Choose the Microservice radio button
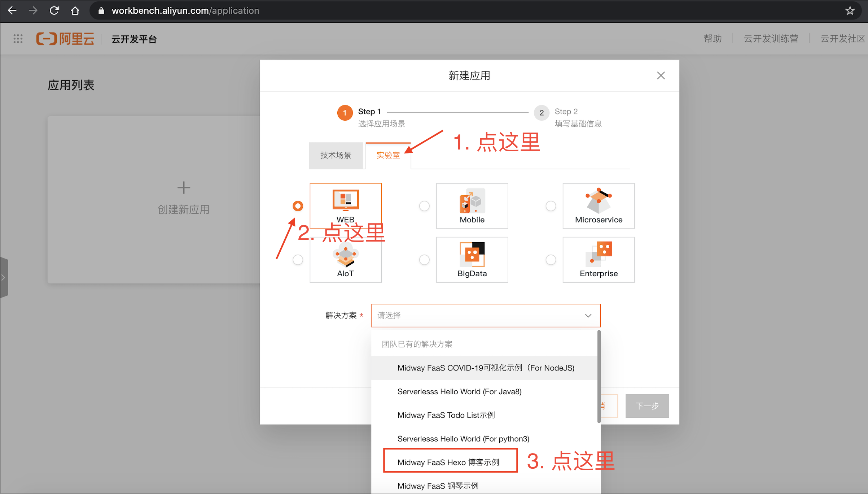 pyautogui.click(x=551, y=206)
